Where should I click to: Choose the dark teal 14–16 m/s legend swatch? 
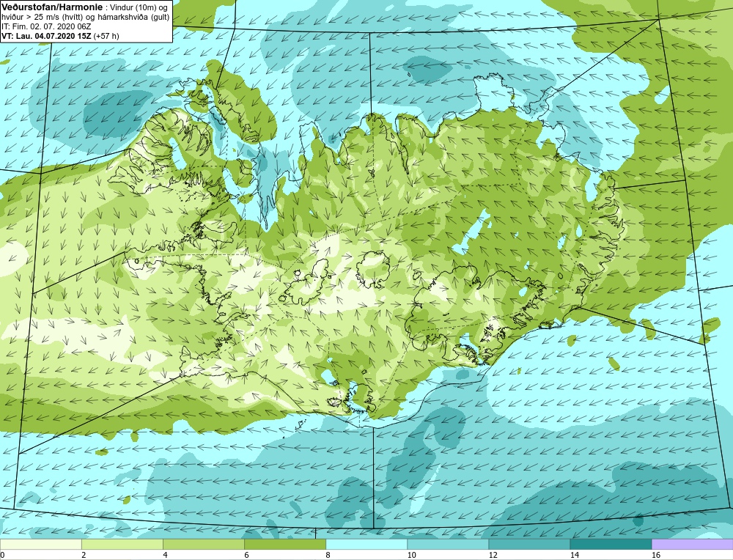(x=610, y=544)
